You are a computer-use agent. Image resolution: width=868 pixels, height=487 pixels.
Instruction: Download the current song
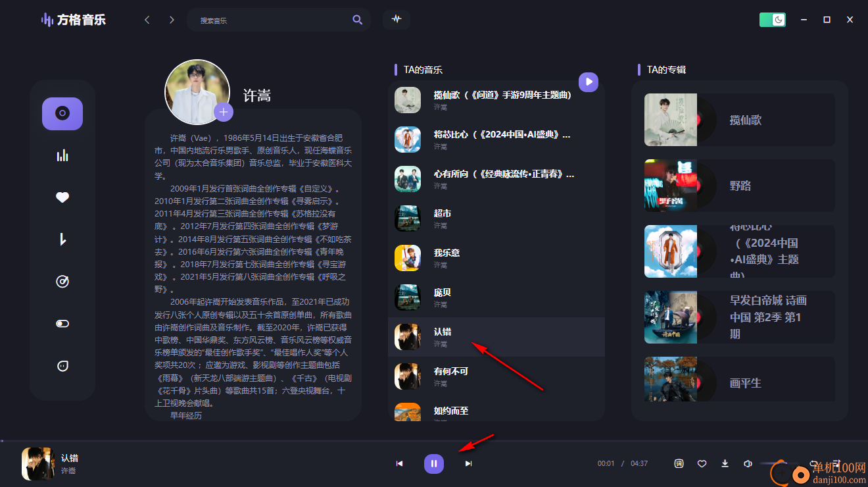coord(725,463)
